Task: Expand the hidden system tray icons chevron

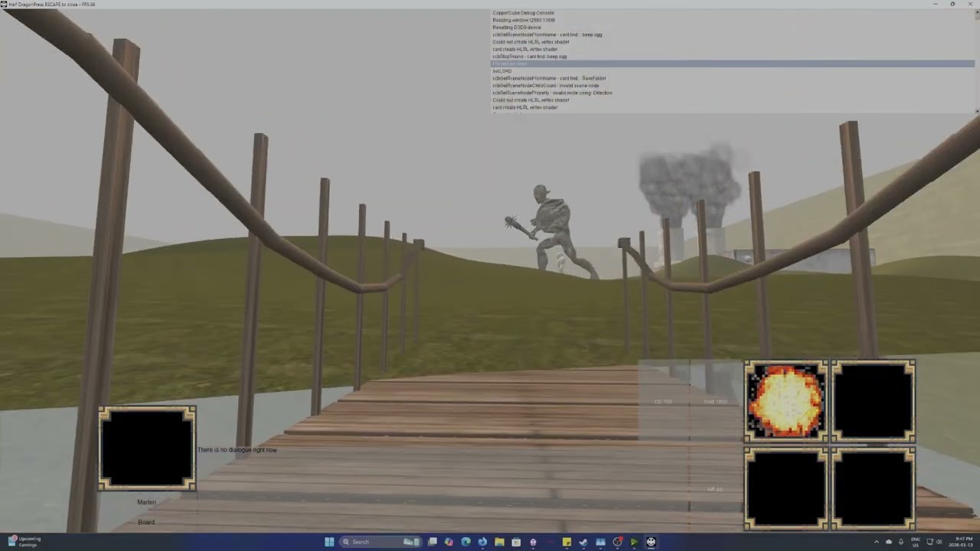Action: (877, 542)
